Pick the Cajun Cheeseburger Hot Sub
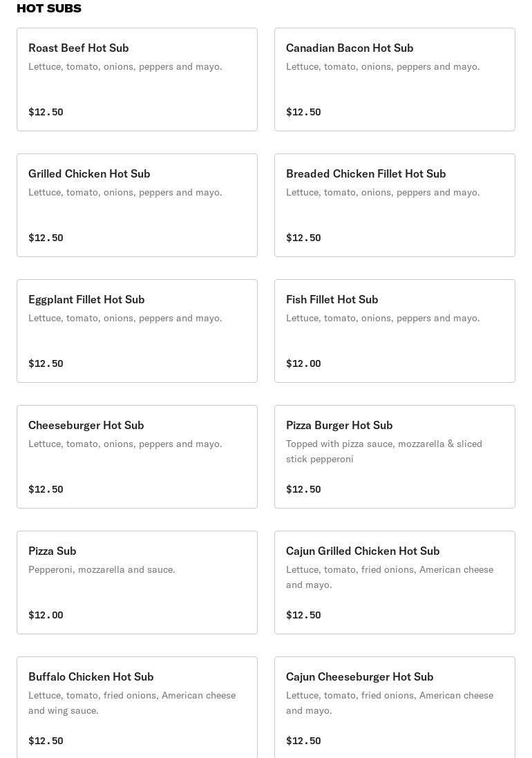This screenshot has width=532, height=758. point(395,708)
